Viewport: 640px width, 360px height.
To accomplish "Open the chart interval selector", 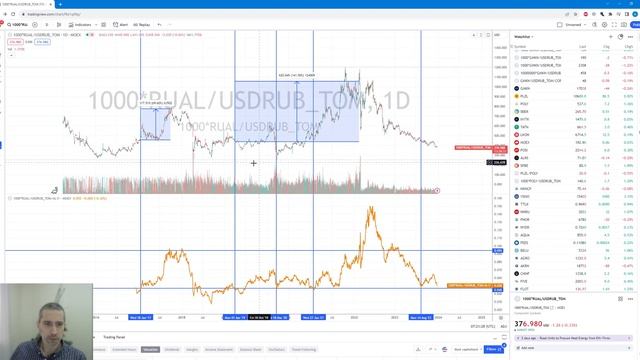I will point(47,25).
